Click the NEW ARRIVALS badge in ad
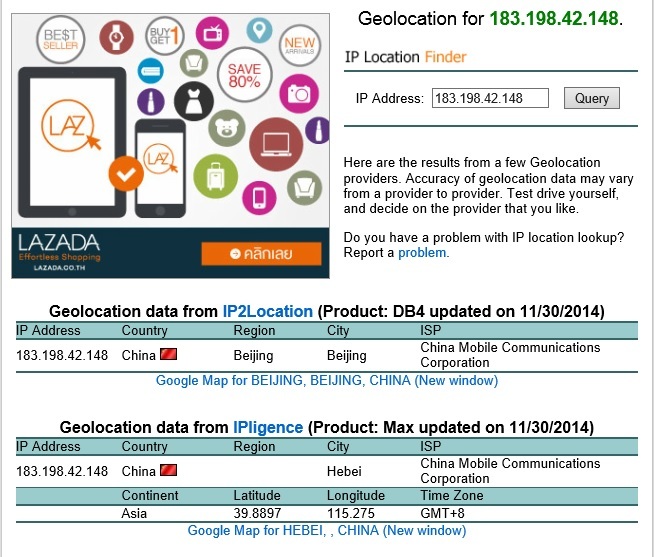The height and width of the screenshot is (557, 654). point(299,45)
